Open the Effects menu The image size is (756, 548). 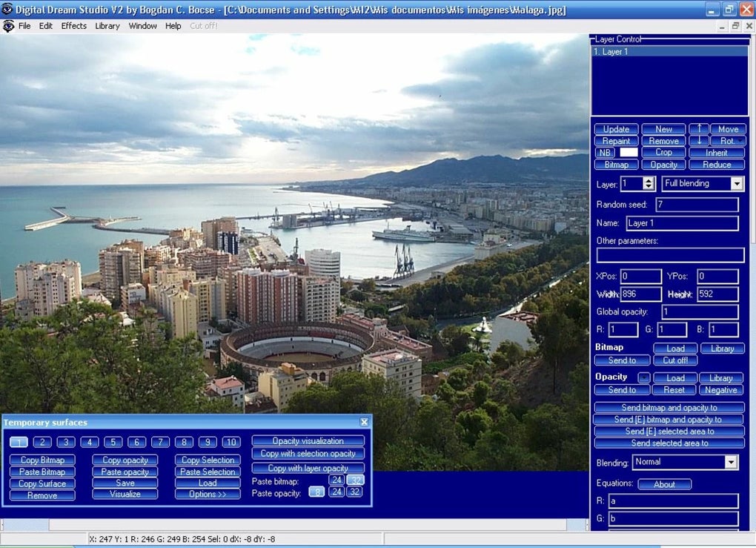pos(73,26)
